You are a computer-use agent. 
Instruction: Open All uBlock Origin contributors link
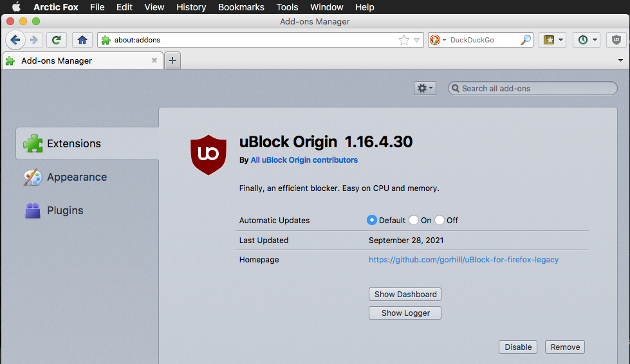pyautogui.click(x=304, y=160)
